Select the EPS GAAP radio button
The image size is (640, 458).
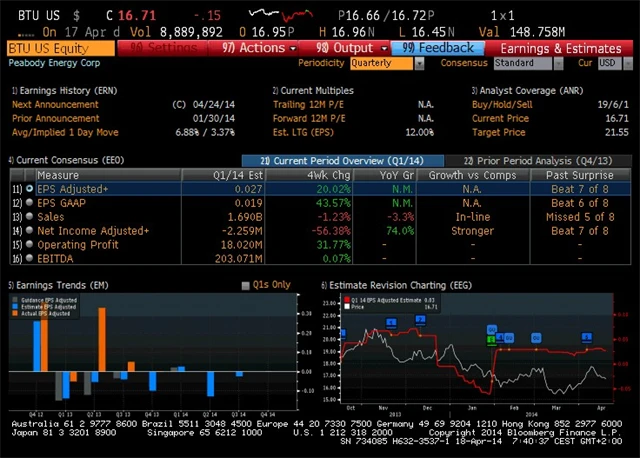click(29, 202)
